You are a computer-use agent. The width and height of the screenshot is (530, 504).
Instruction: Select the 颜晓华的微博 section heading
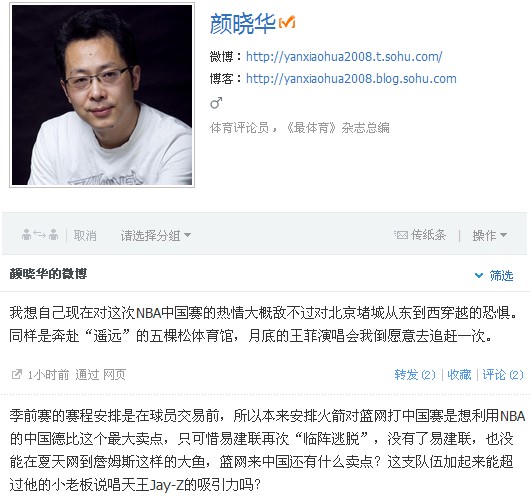[x=48, y=273]
